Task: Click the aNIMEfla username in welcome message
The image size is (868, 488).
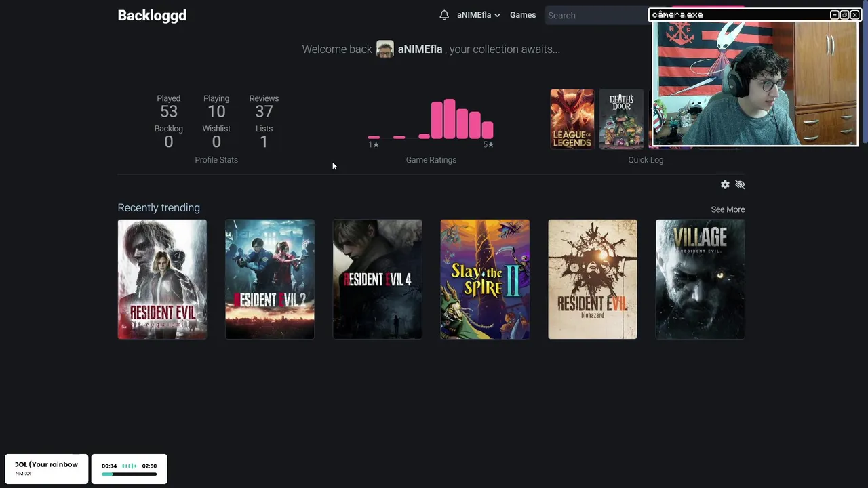Action: (x=420, y=49)
